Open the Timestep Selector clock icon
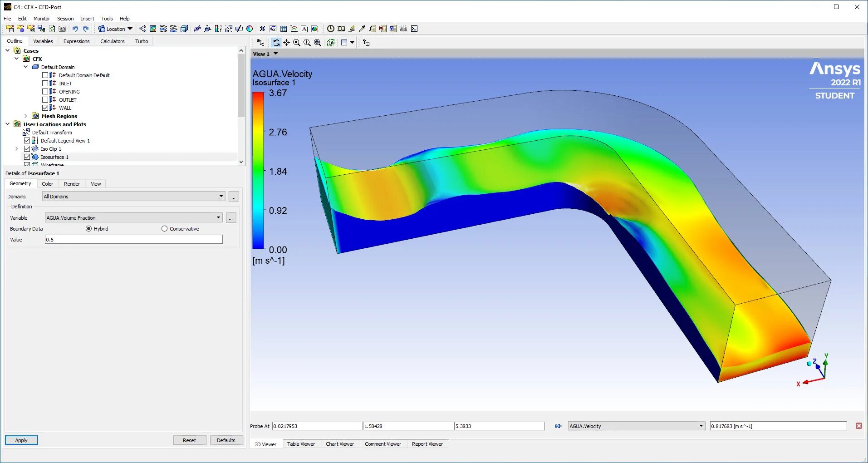 pos(331,29)
